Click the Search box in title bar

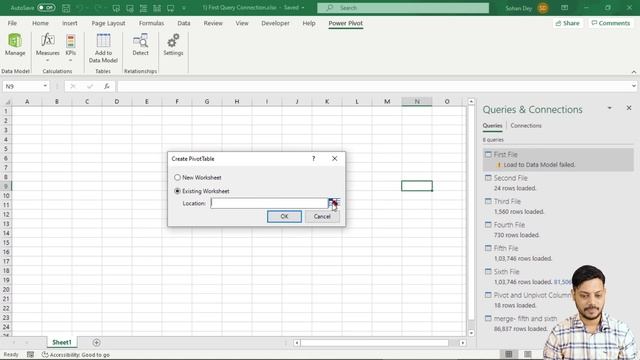coord(403,8)
